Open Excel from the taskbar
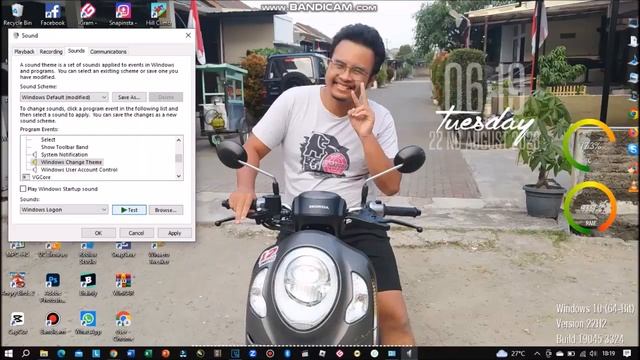The image size is (640, 360). [x=148, y=353]
